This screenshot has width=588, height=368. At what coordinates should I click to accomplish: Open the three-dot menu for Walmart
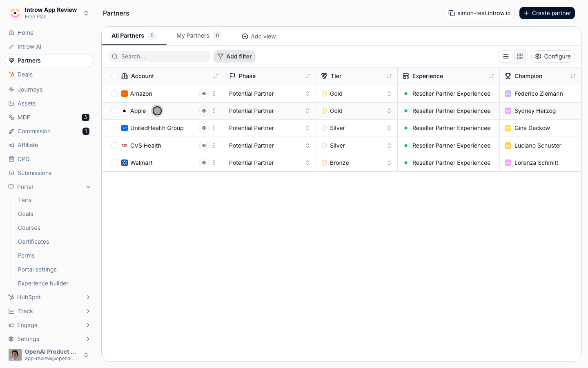(214, 163)
